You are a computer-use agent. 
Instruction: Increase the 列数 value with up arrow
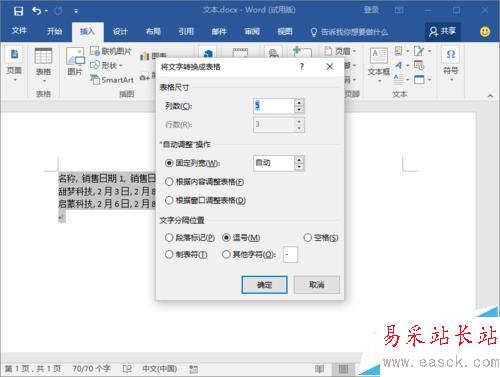[299, 103]
